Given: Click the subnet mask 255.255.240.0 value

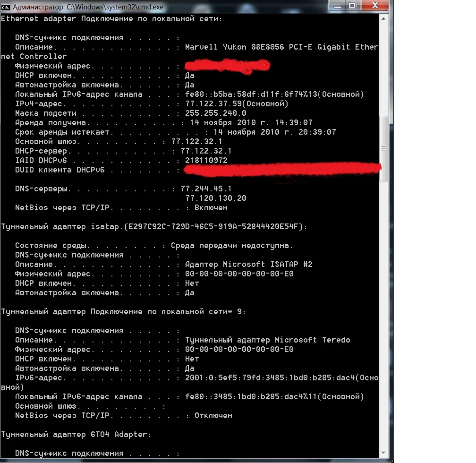Looking at the screenshot, I should pyautogui.click(x=215, y=113).
